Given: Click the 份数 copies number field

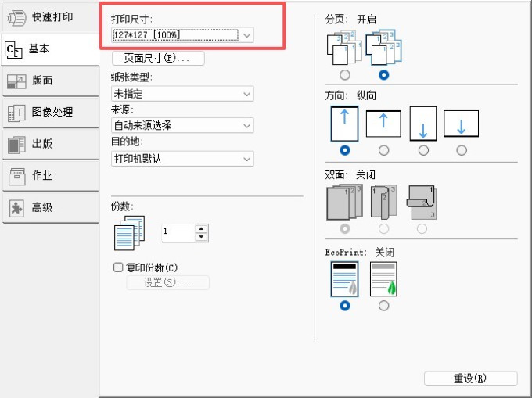Looking at the screenshot, I should [178, 232].
